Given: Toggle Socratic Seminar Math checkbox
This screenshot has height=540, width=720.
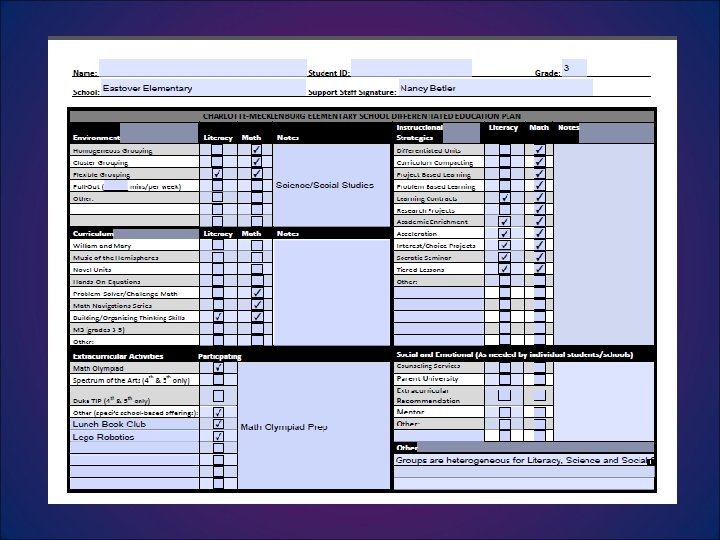Looking at the screenshot, I should [540, 257].
